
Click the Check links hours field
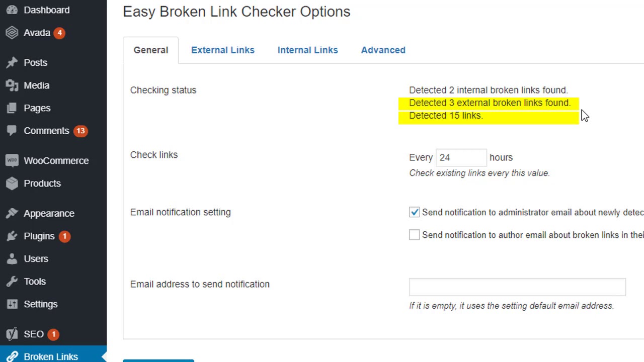[461, 157]
